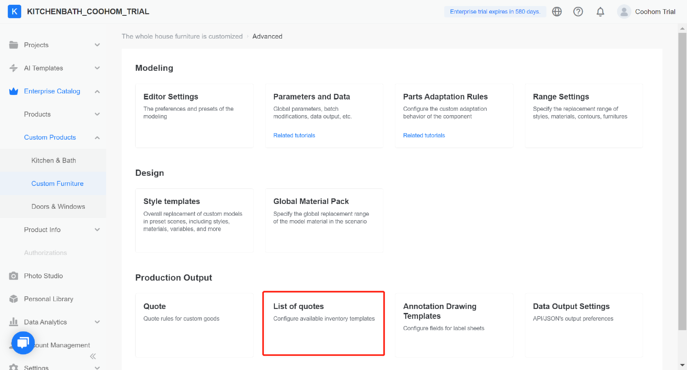Image resolution: width=687 pixels, height=370 pixels.
Task: Select Kitchen & Bath menu item
Action: [x=53, y=160]
